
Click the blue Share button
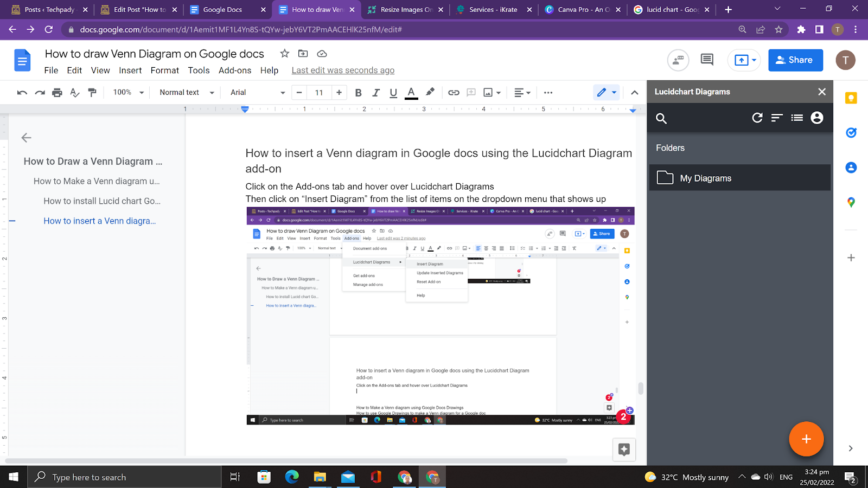coord(795,60)
